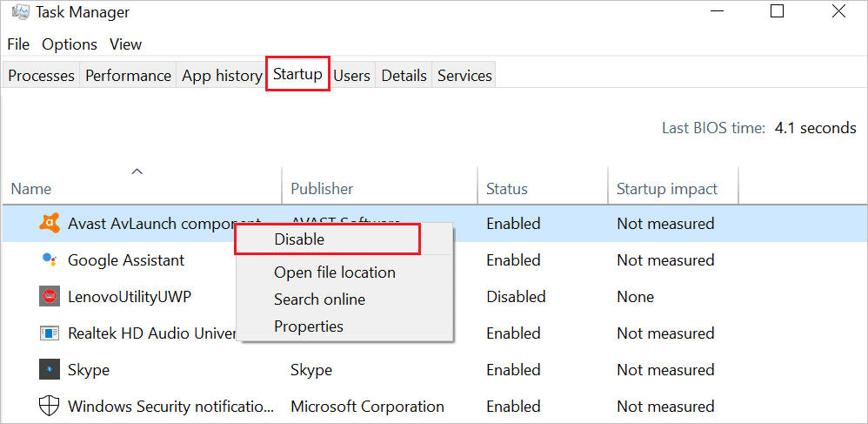Screen dimensions: 868x424
Task: Click the LenovoUtilityUWP red icon
Action: click(x=50, y=297)
